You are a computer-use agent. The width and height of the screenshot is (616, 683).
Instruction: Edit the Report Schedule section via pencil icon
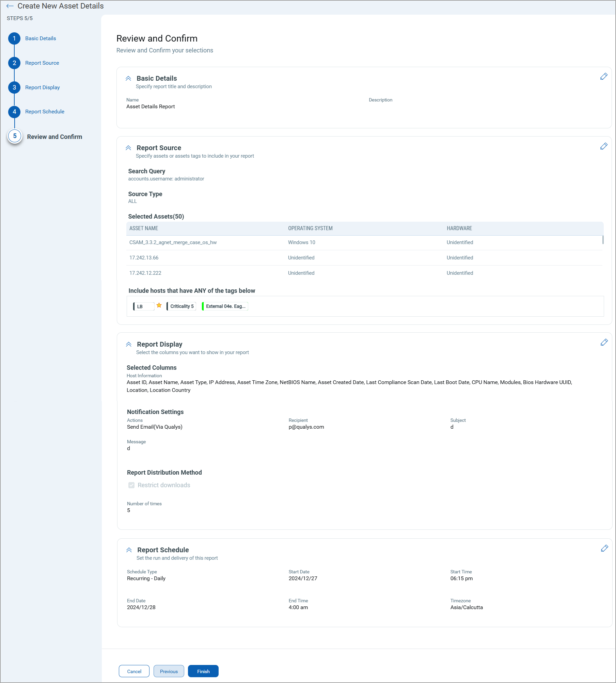604,548
